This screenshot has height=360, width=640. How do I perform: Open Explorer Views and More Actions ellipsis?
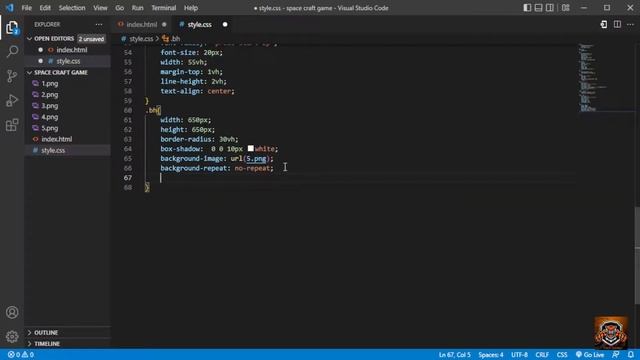pos(99,24)
